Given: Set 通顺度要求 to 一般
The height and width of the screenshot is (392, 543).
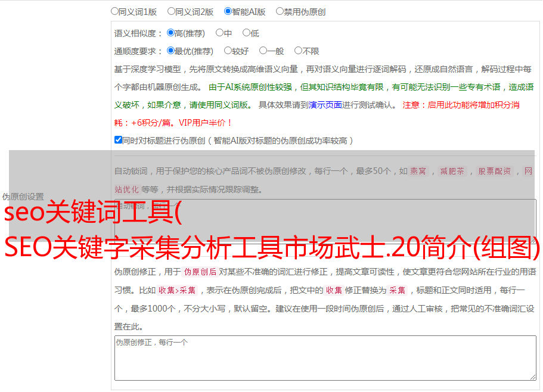Looking at the screenshot, I should pyautogui.click(x=263, y=51).
